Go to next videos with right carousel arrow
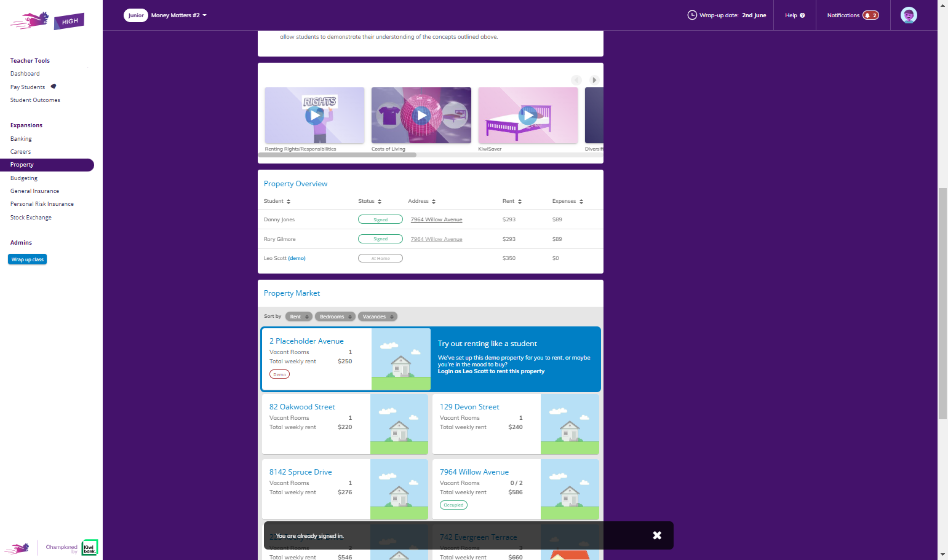 point(594,80)
